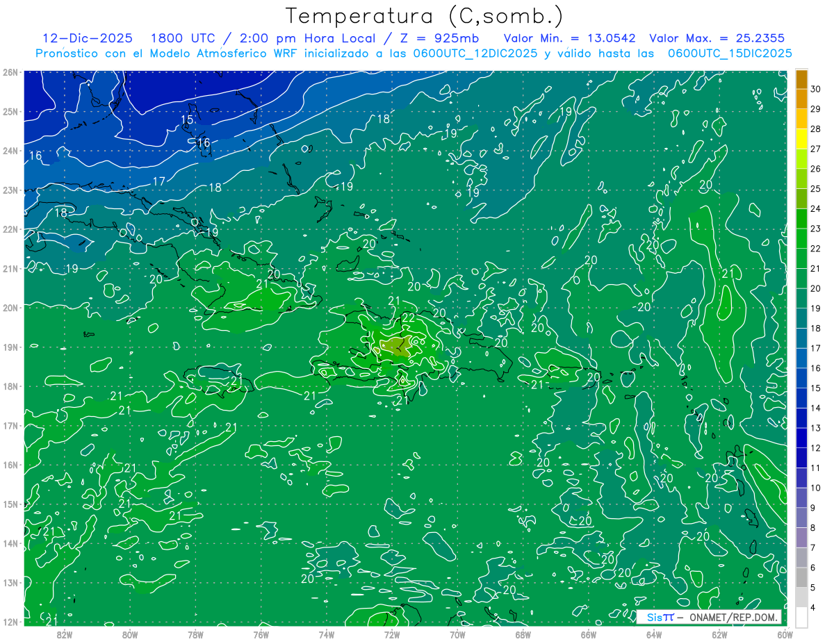The width and height of the screenshot is (834, 644).
Task: Select the "60W" longitude label
Action: coord(785,634)
